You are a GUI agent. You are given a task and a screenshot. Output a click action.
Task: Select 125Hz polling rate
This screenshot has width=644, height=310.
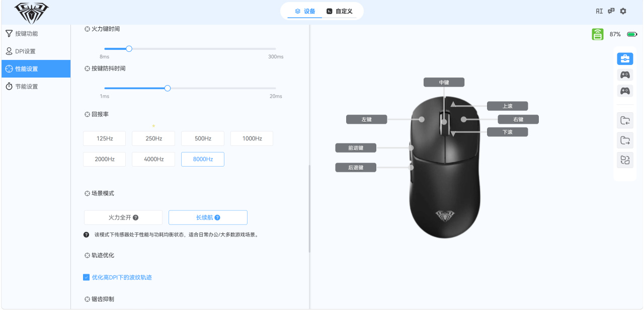pyautogui.click(x=105, y=138)
